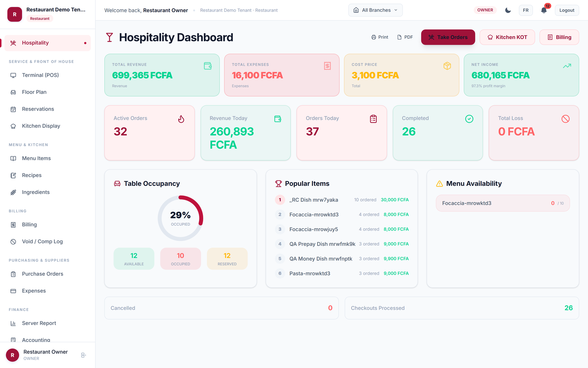This screenshot has width=588, height=368.
Task: Click the flame icon on Active Orders
Action: tap(181, 119)
